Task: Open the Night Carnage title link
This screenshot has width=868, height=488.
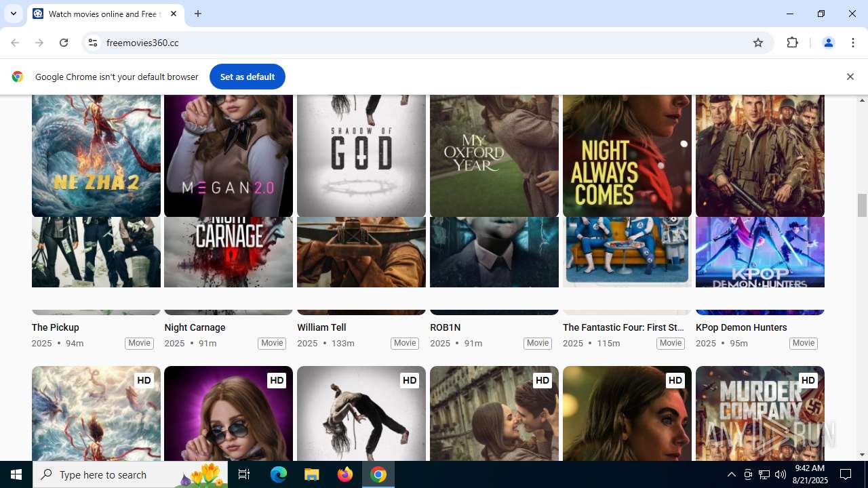Action: pos(195,327)
